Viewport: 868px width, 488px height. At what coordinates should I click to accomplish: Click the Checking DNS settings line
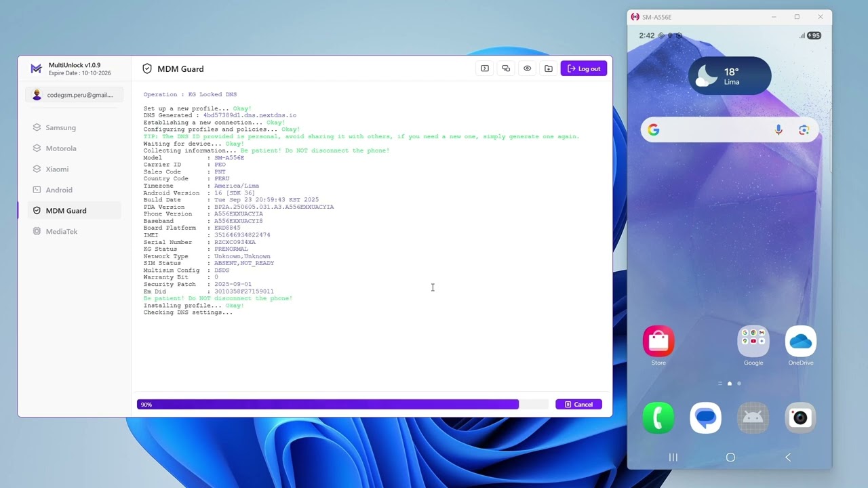188,312
